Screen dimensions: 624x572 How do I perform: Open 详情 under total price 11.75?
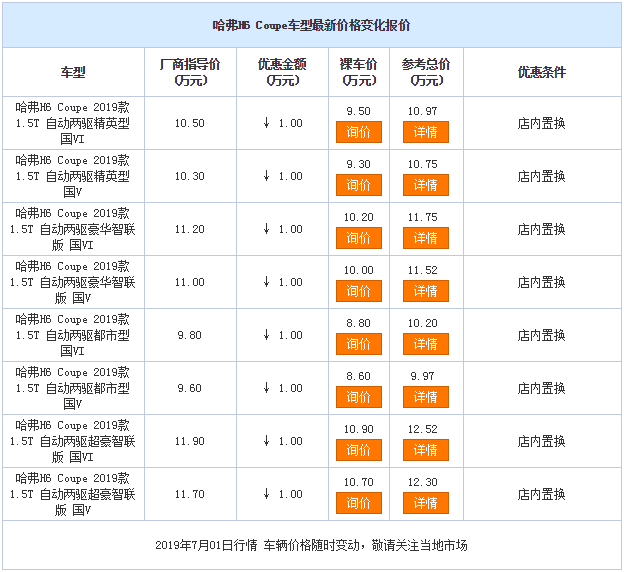click(x=426, y=238)
